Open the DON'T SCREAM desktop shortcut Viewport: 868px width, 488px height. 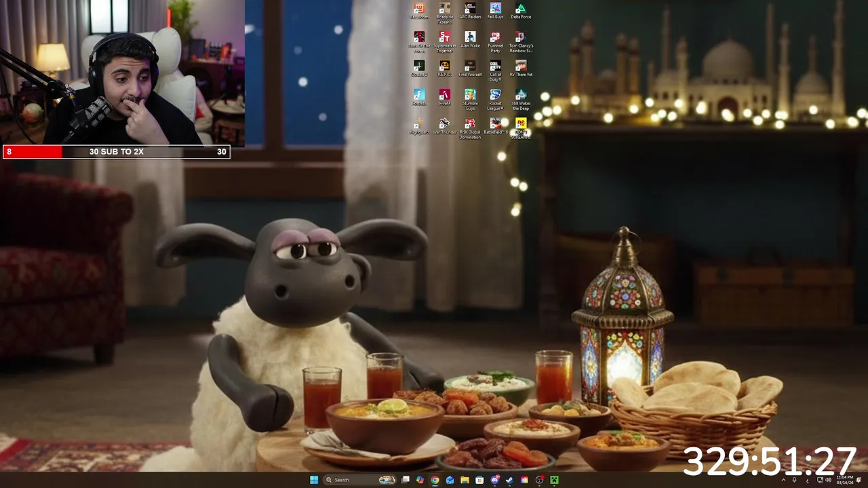pos(521,128)
